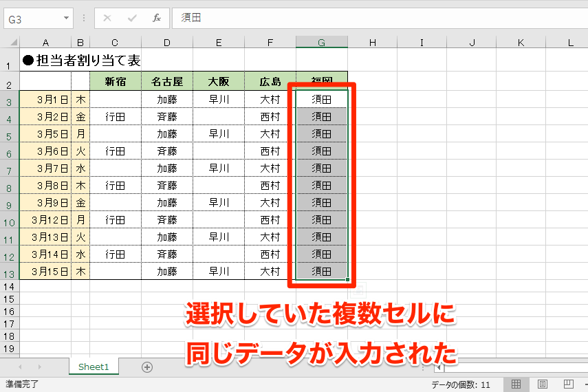
Task: Switch to Page Layout view icon
Action: (x=542, y=384)
